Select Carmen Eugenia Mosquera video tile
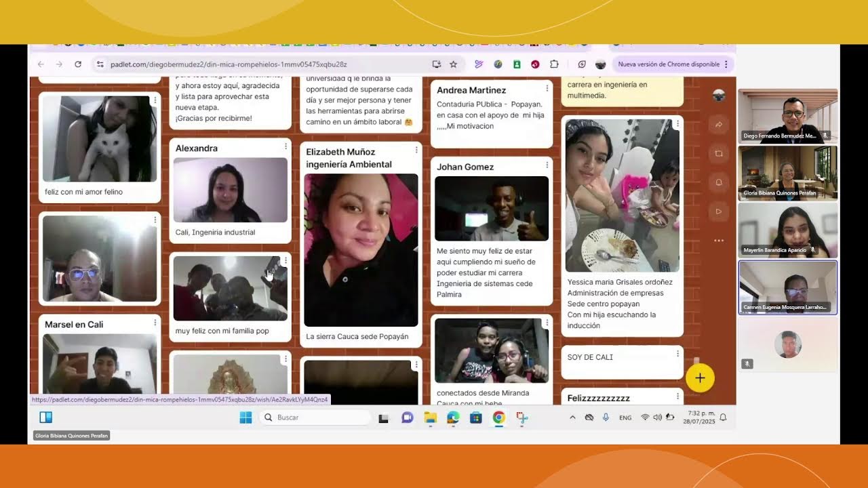Image resolution: width=868 pixels, height=488 pixels. pyautogui.click(x=788, y=288)
